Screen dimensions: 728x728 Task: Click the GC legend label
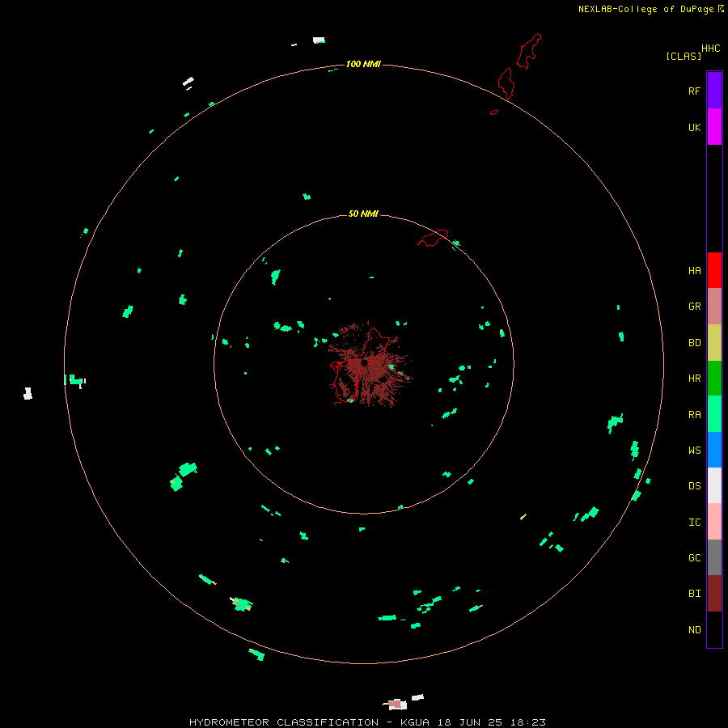point(694,558)
